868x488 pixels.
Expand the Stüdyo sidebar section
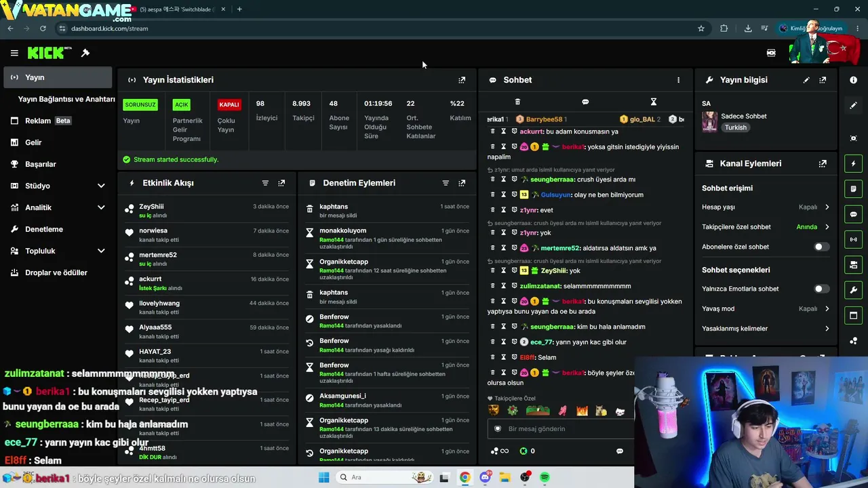[101, 186]
